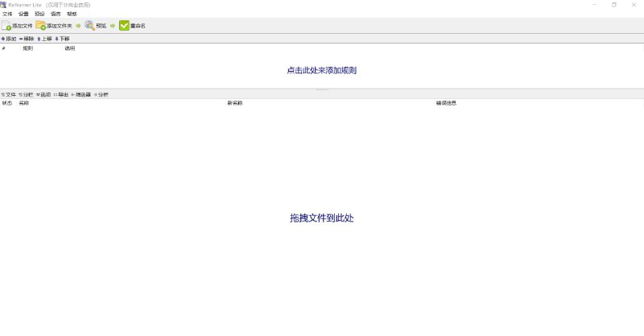Click the 添加文件夹 (Add Folders) folder icon
This screenshot has height=336, width=644.
click(x=40, y=26)
